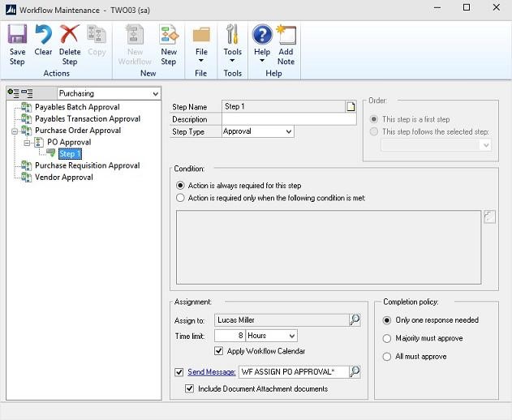Open the Tools wrench icon menu
The width and height of the screenshot is (512, 420).
[x=232, y=34]
